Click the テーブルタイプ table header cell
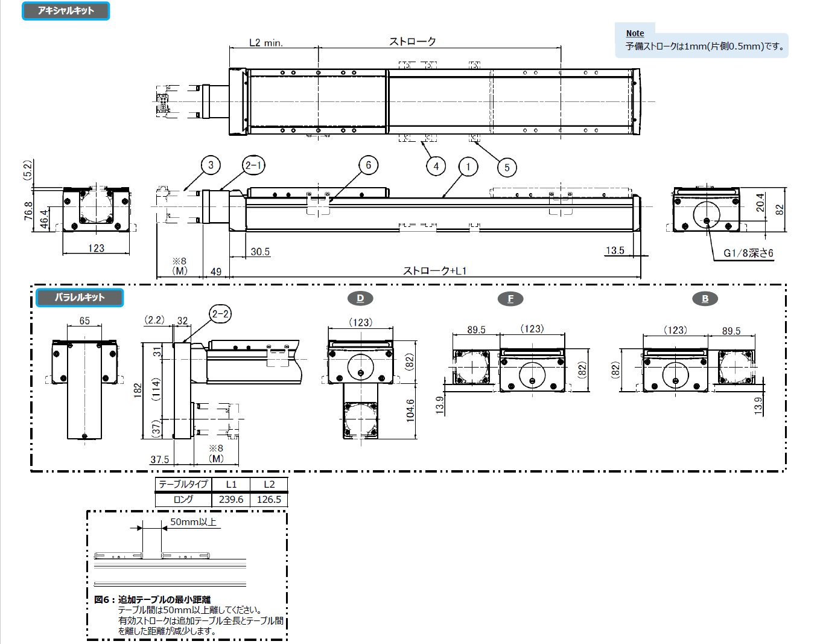 (183, 484)
